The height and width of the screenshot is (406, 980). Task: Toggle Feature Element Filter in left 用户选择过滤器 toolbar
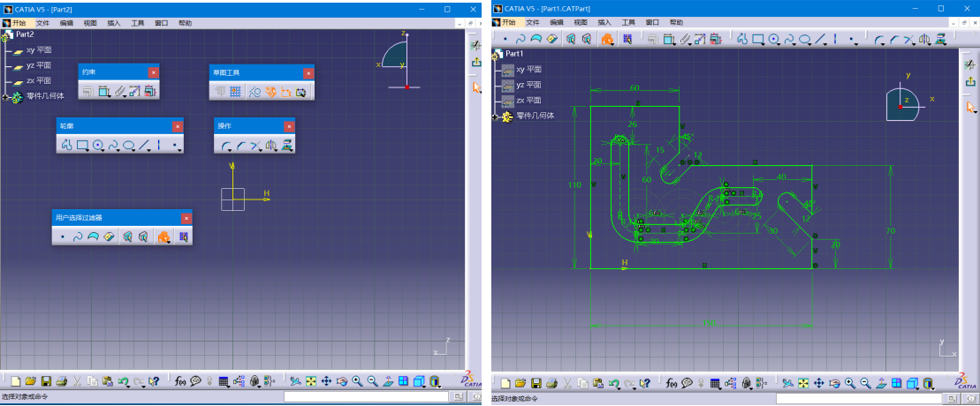click(x=127, y=237)
